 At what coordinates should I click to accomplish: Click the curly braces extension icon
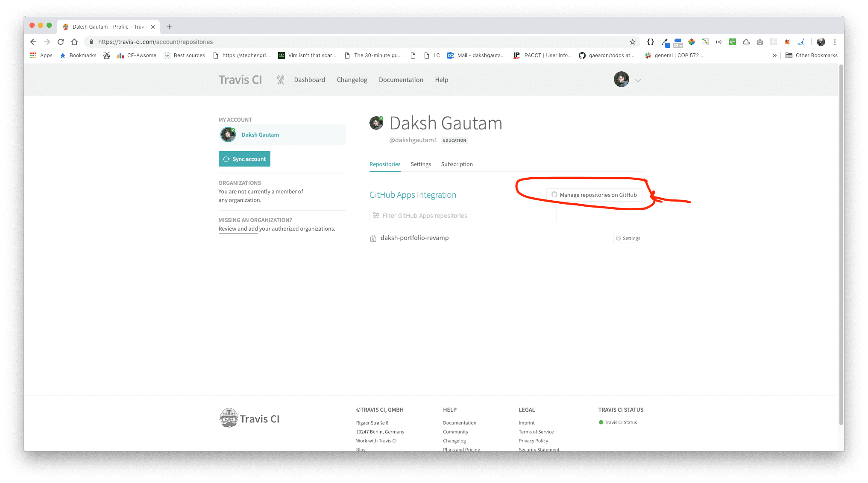pos(651,42)
